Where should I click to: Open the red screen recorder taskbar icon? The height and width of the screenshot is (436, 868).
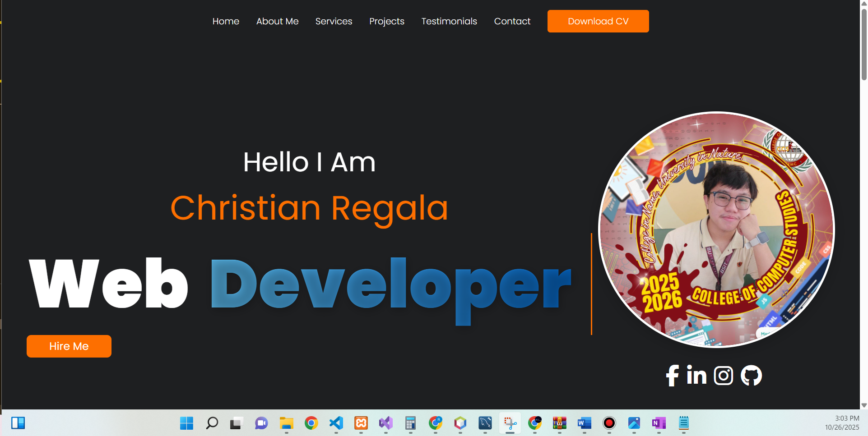click(609, 423)
